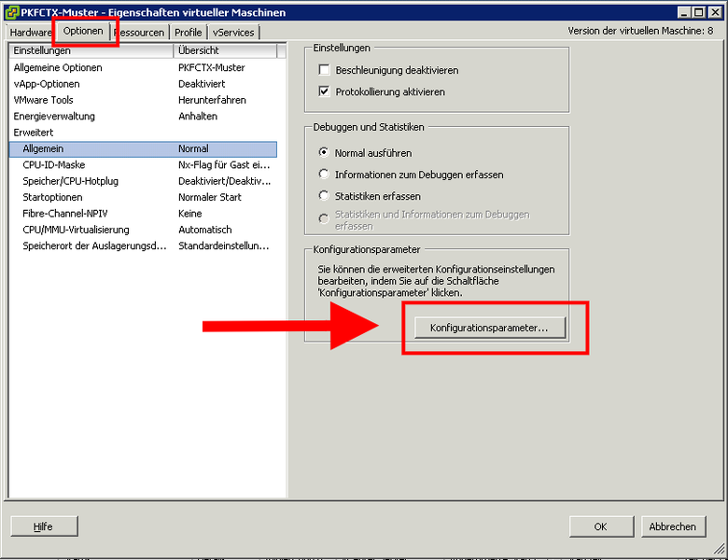Select Normal ausführen radio option
Screen dimensions: 728x560
[x=325, y=153]
